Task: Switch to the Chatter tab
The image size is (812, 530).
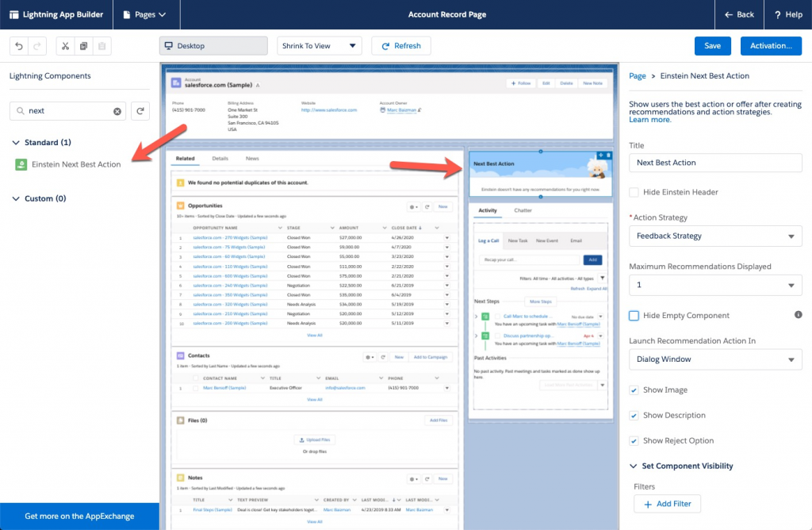Action: 523,210
